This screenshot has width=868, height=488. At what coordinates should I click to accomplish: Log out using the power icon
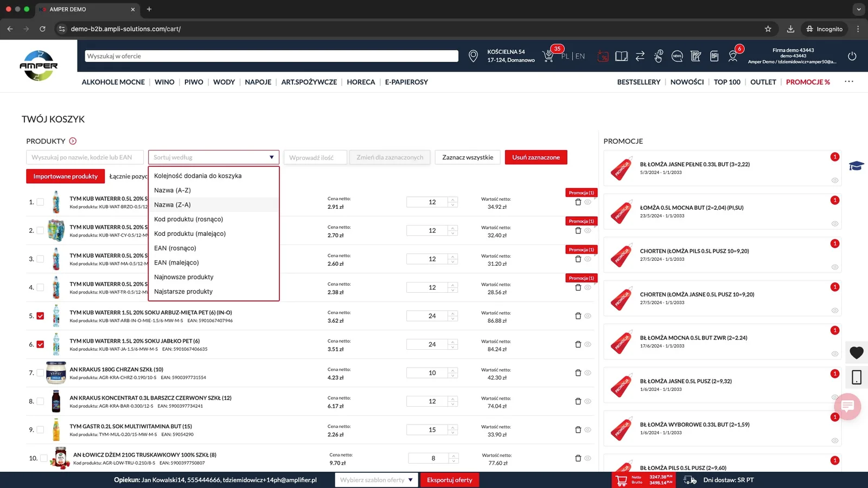coord(852,56)
